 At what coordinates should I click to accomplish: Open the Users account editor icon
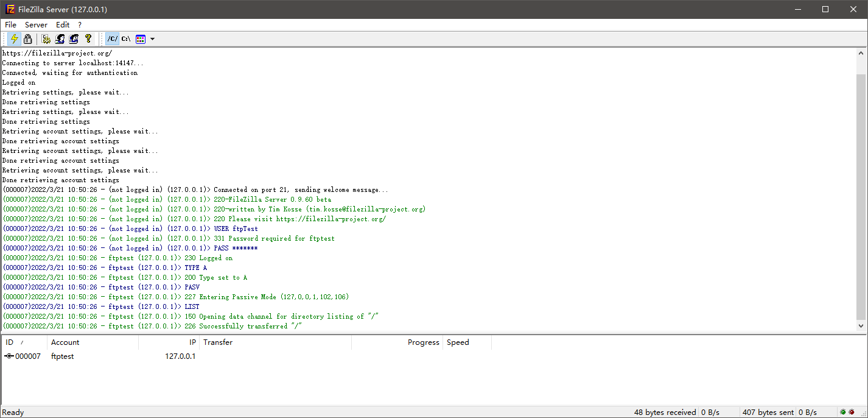pos(60,39)
